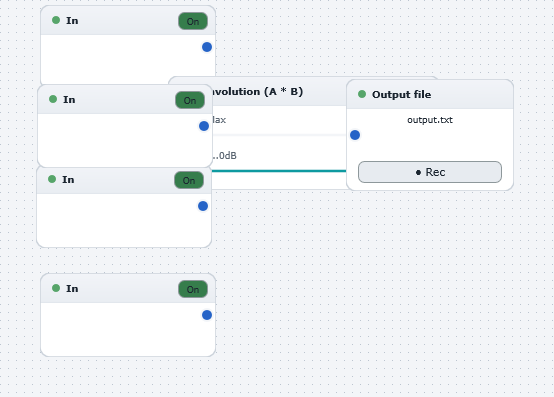Click the green status dot on Output file node
The height and width of the screenshot is (397, 554).
tap(362, 94)
